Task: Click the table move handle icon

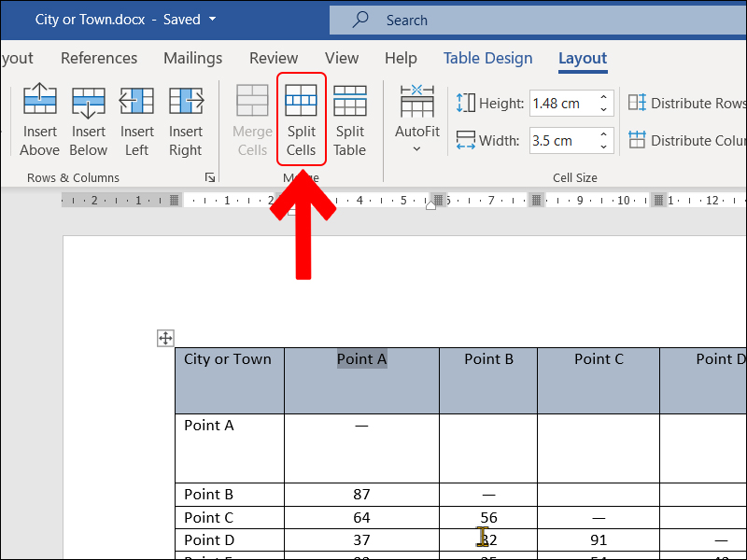Action: tap(165, 338)
